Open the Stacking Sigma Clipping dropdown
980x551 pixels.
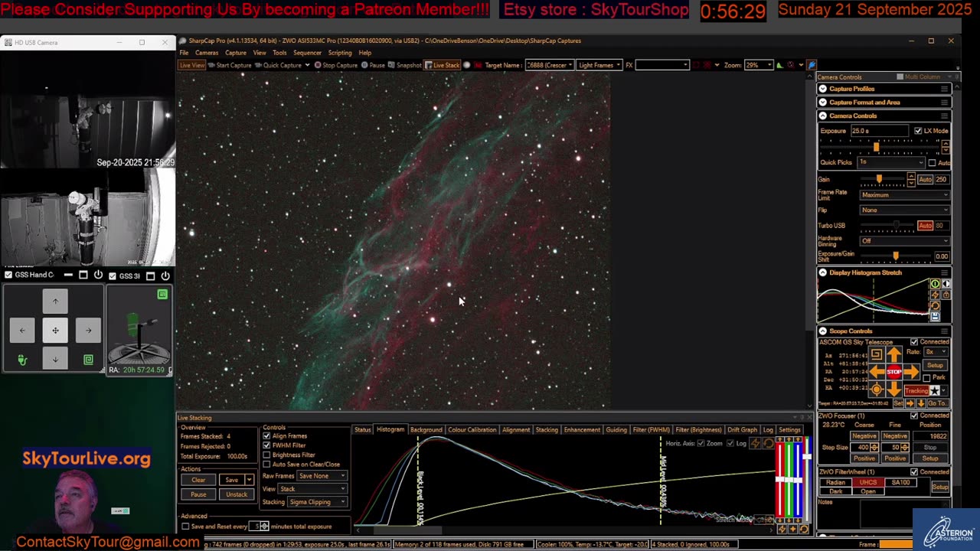coord(317,502)
